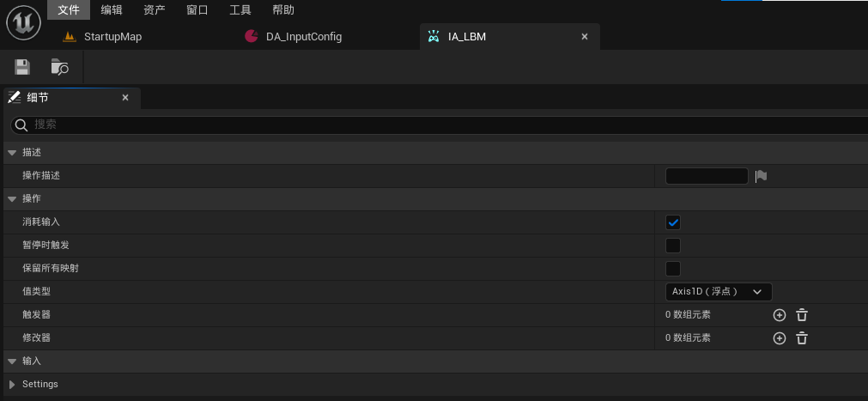This screenshot has width=868, height=401.
Task: Open the 值类型 Axis1D dropdown
Action: click(719, 292)
